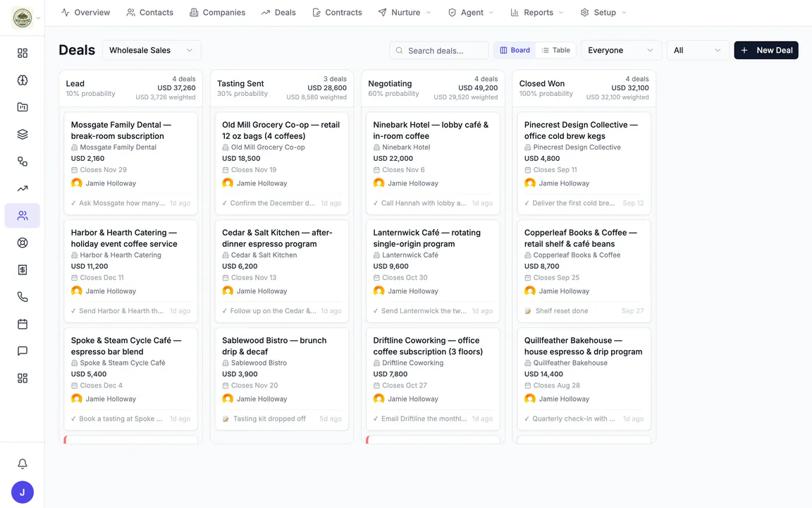Screen dimensions: 812x508
Task: Open the All status filter dropdown
Action: (697, 50)
